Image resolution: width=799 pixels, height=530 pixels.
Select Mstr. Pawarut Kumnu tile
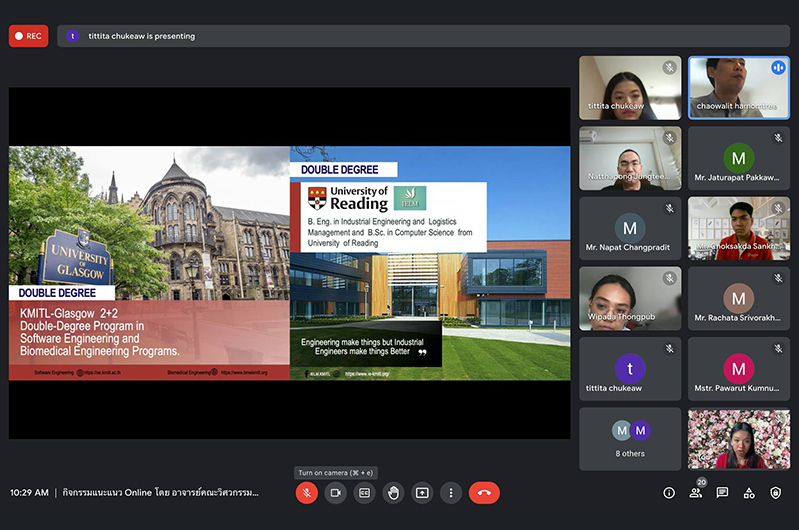coord(739,368)
